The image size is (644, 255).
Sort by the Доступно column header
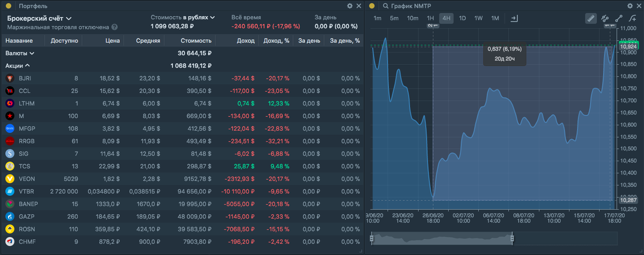click(x=64, y=41)
